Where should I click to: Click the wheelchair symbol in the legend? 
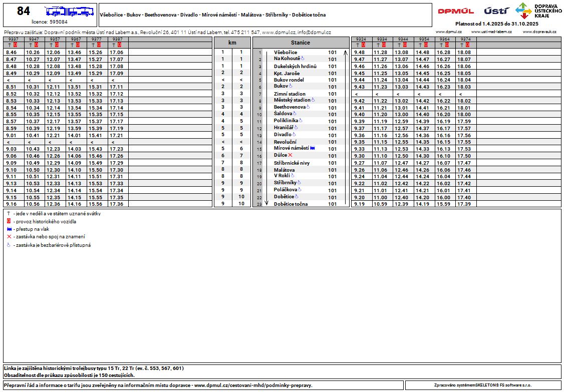point(9,245)
